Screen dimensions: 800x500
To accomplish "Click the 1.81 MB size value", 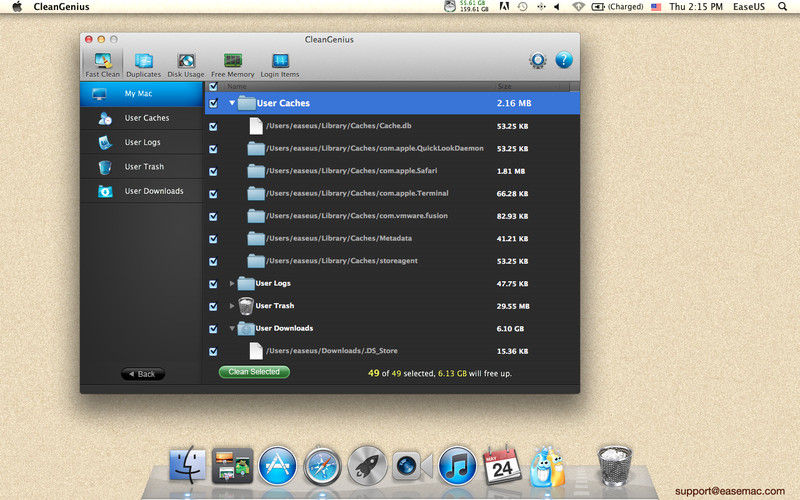I will pos(511,171).
